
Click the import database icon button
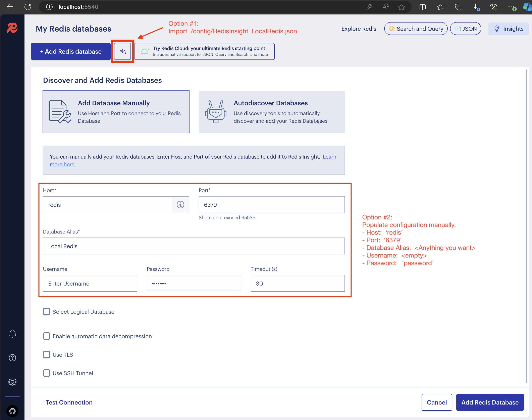(122, 51)
